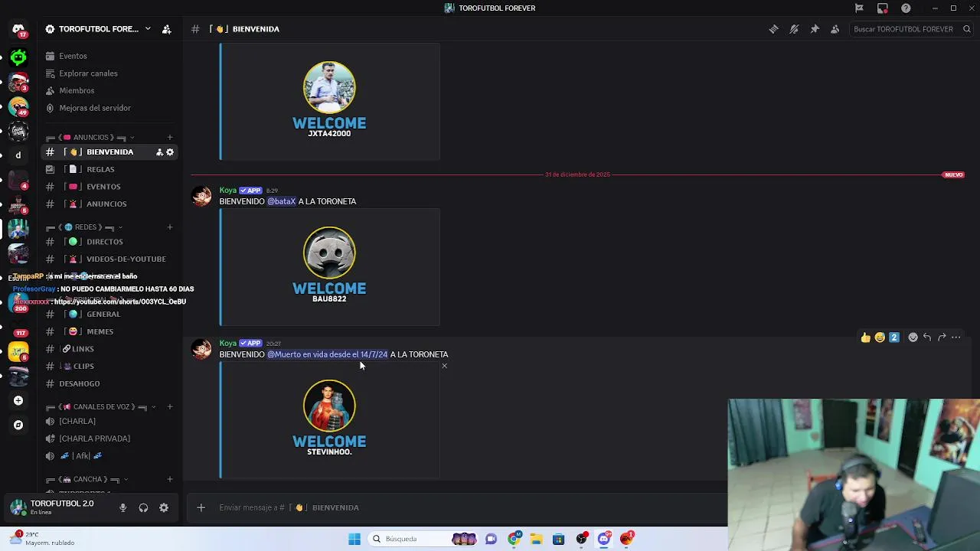Close welcome image hover X
This screenshot has height=551, width=980.
click(x=444, y=366)
